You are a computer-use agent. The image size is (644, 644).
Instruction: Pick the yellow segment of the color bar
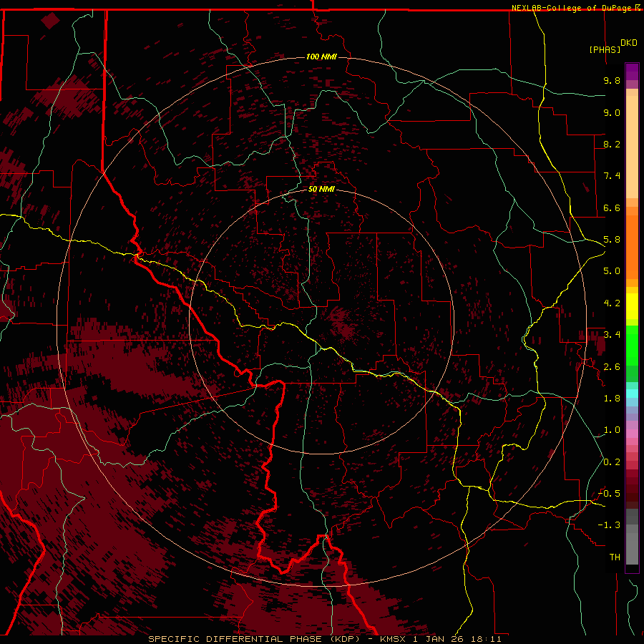[632, 306]
